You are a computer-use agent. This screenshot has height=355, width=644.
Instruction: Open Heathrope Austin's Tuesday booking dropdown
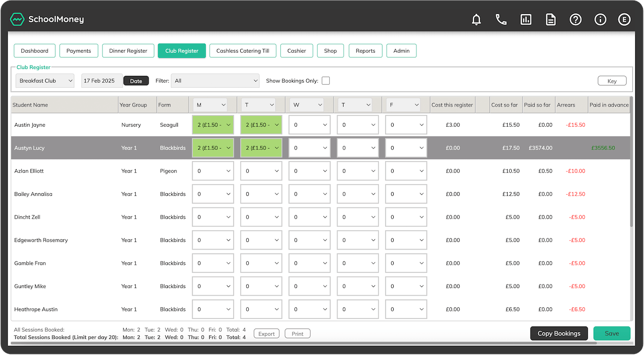261,309
